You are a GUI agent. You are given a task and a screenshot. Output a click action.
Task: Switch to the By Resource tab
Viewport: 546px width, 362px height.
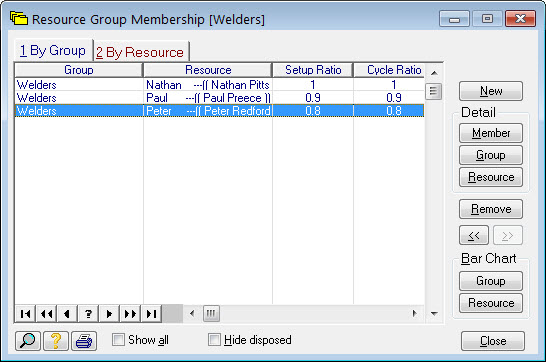(141, 52)
